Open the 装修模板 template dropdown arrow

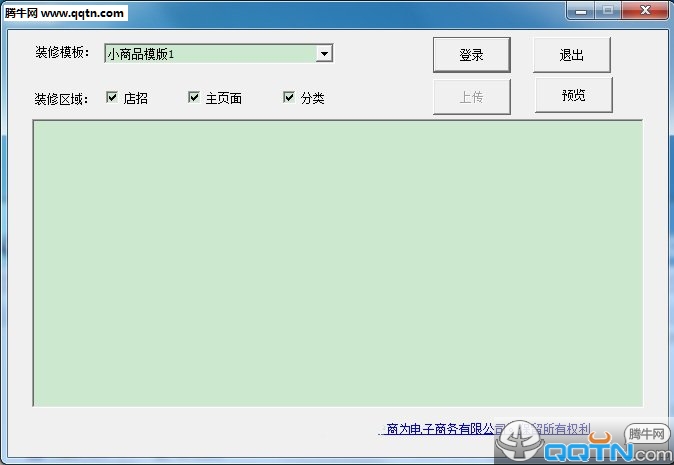[x=325, y=54]
